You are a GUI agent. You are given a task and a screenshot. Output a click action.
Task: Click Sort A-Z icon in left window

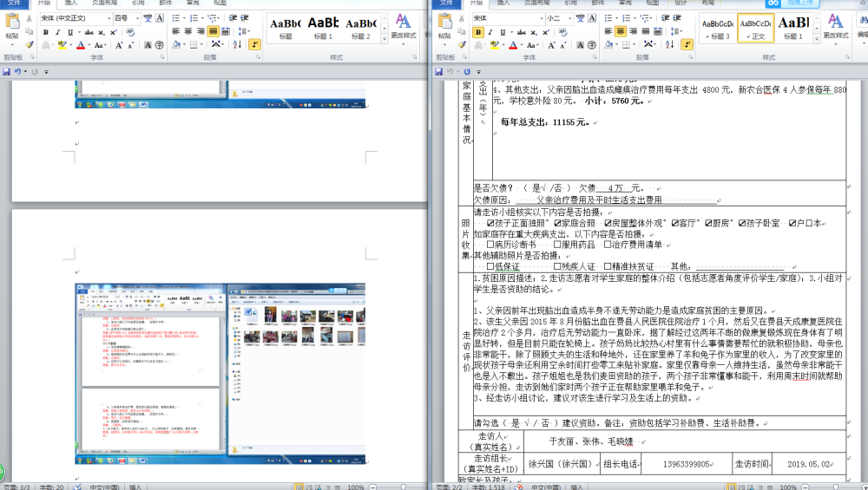pos(237,45)
